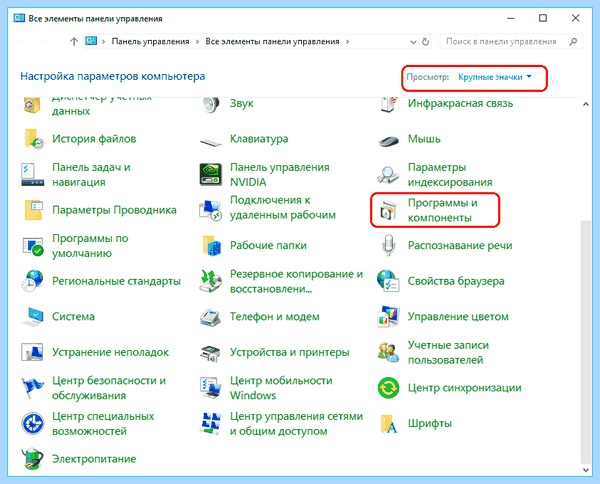Launch the Панель управления NVIDIA icon
Screen dimensions: 600x484
tap(210, 174)
